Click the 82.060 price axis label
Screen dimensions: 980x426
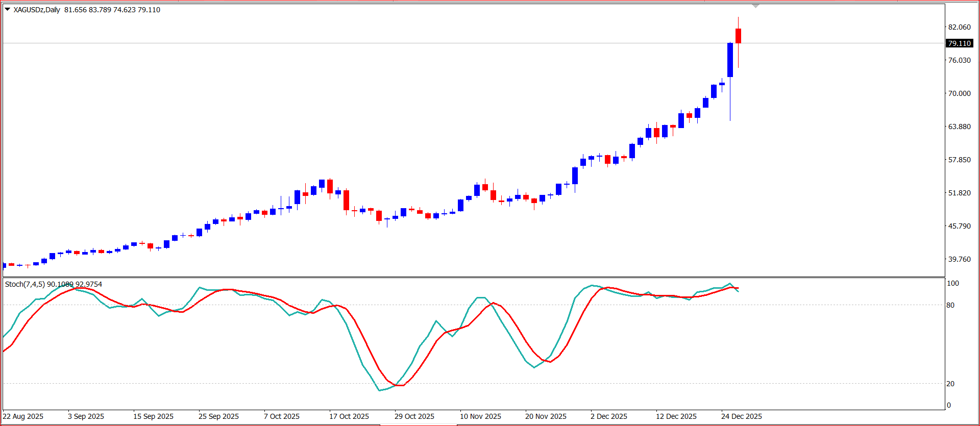click(x=959, y=27)
